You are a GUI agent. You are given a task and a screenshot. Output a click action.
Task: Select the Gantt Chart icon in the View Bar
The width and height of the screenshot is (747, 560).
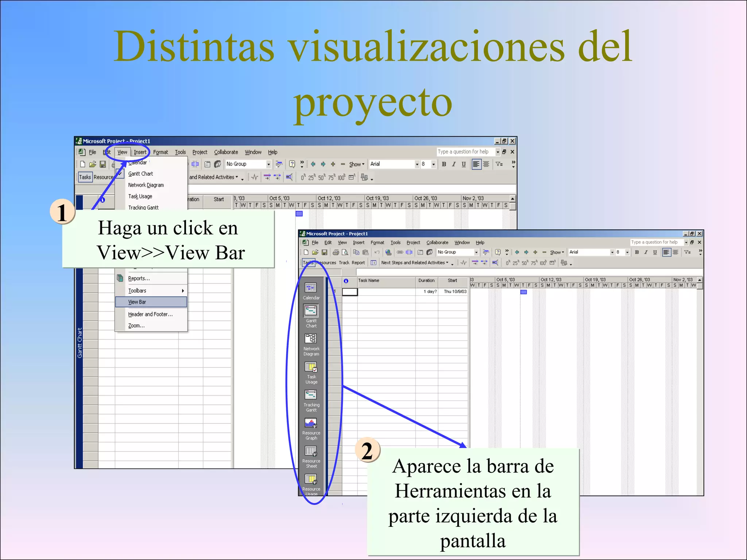point(311,311)
